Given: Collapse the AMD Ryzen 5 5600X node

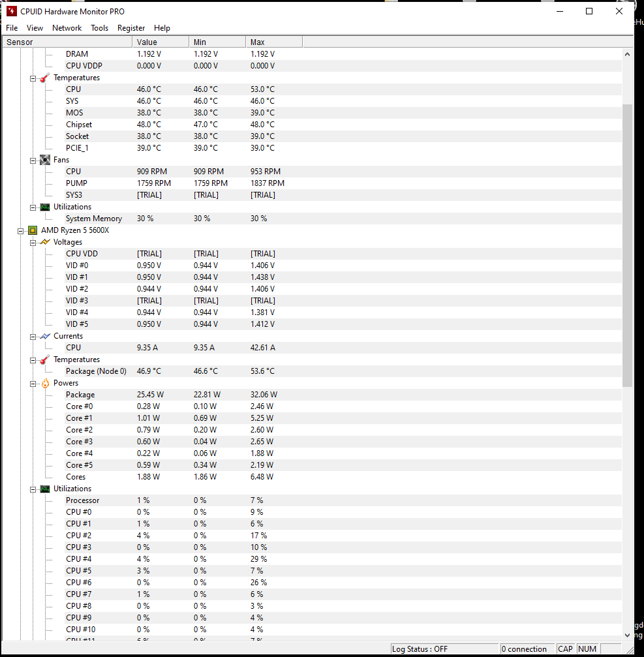Looking at the screenshot, I should click(20, 231).
